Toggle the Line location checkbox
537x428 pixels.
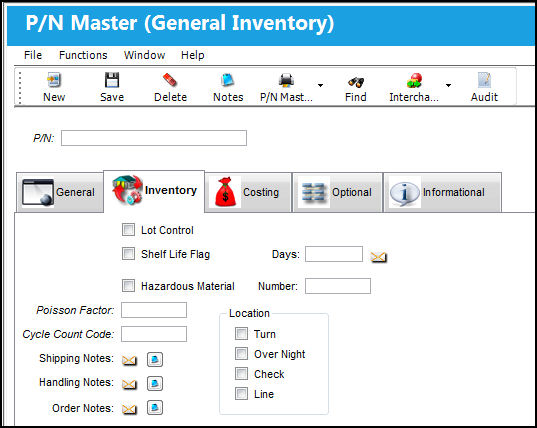[x=241, y=394]
